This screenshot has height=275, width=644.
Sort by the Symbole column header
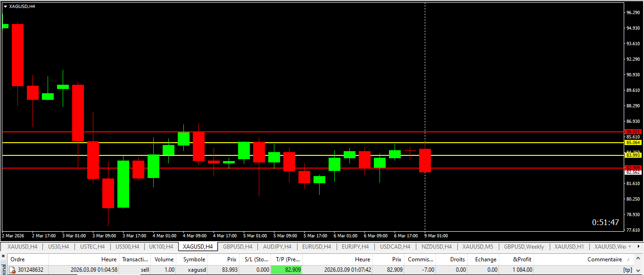coord(192,259)
